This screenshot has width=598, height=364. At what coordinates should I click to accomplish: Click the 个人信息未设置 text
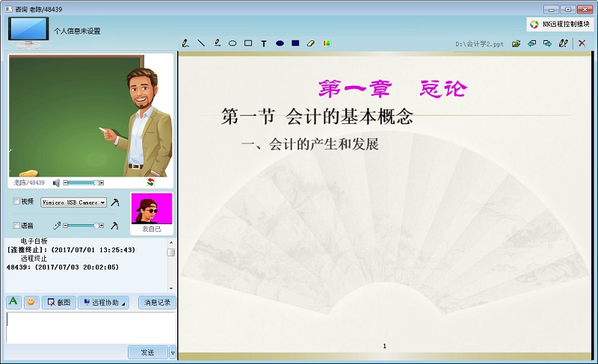77,31
